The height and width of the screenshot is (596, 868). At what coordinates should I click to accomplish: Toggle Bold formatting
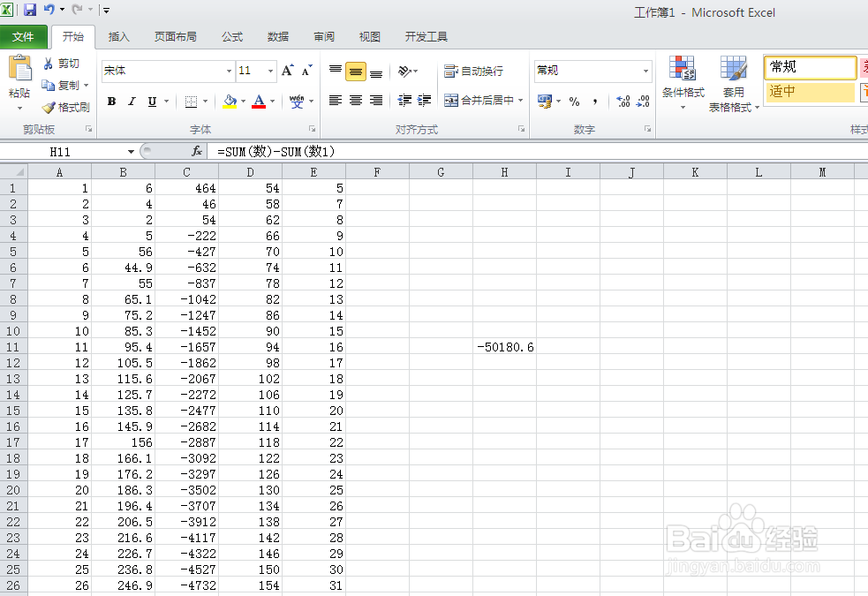tap(112, 102)
